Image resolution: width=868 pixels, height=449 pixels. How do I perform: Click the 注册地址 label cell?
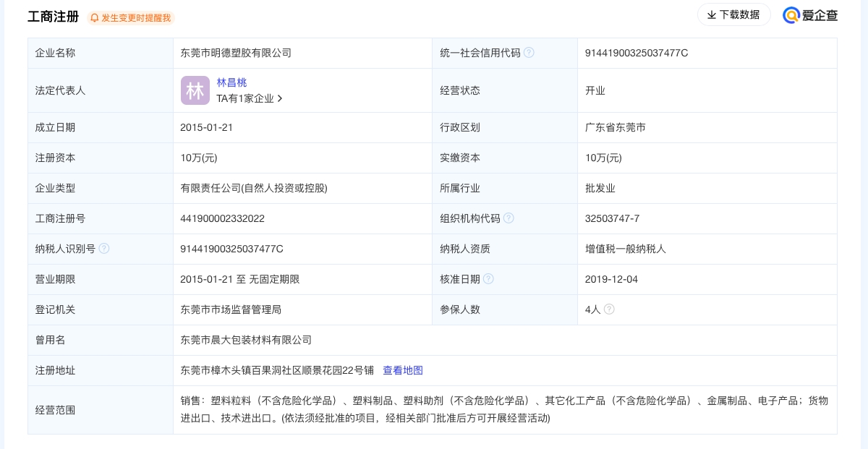click(101, 370)
